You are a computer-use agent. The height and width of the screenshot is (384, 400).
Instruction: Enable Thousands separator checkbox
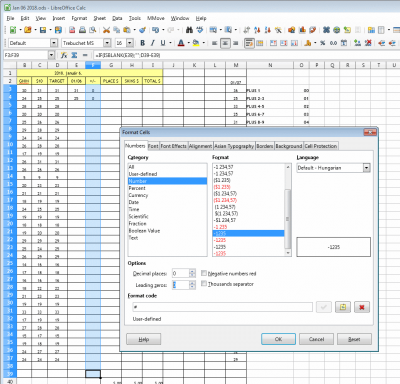pyautogui.click(x=204, y=284)
